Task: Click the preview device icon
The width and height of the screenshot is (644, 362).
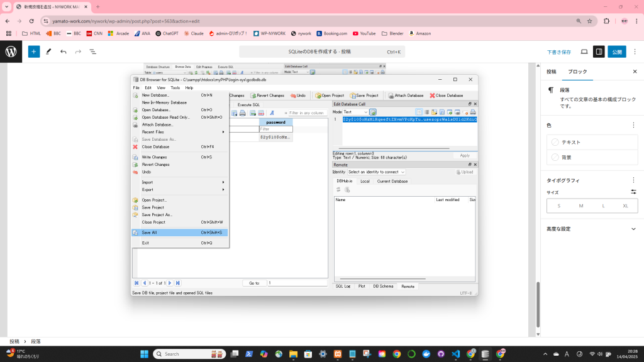Action: [584, 52]
